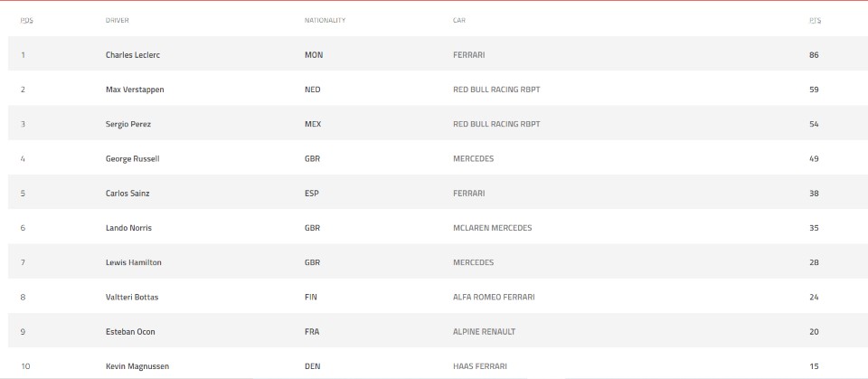
Task: Select Sergio Perez in the standings
Action: pyautogui.click(x=130, y=124)
